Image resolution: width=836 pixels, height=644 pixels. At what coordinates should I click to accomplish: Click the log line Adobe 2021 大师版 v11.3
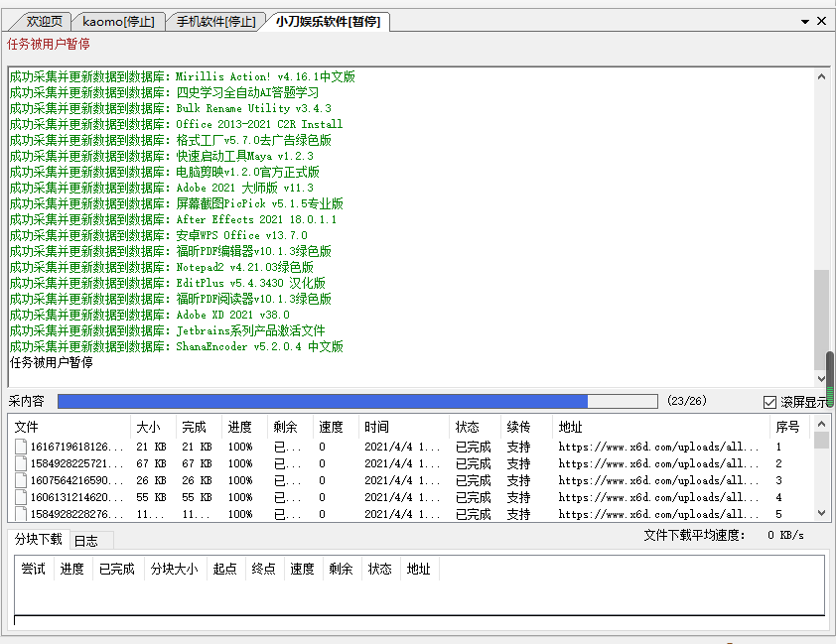point(162,188)
